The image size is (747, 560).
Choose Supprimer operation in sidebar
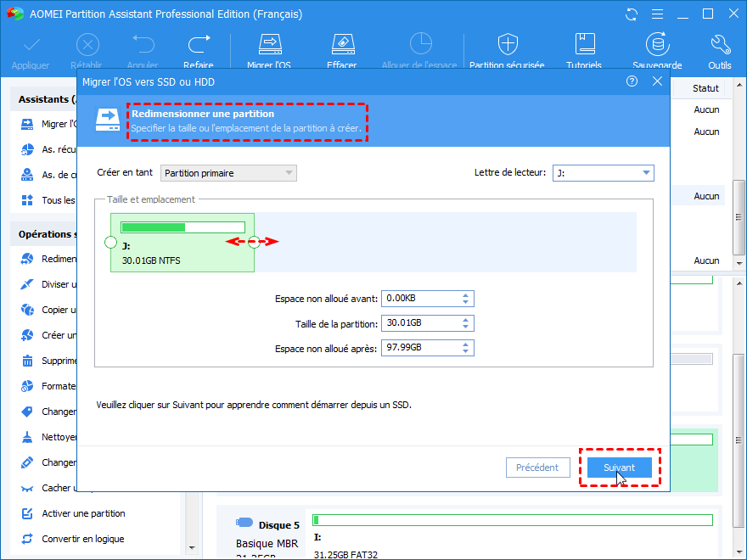(x=49, y=361)
